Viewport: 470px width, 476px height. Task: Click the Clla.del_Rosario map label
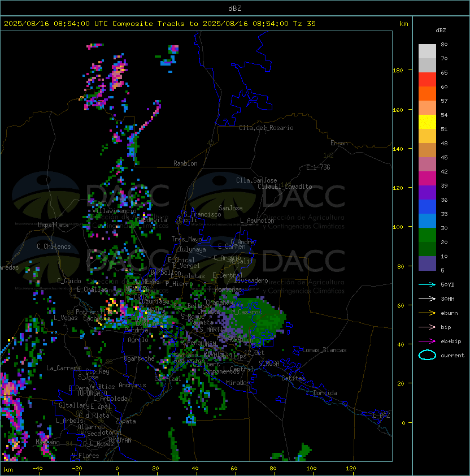[x=266, y=128]
